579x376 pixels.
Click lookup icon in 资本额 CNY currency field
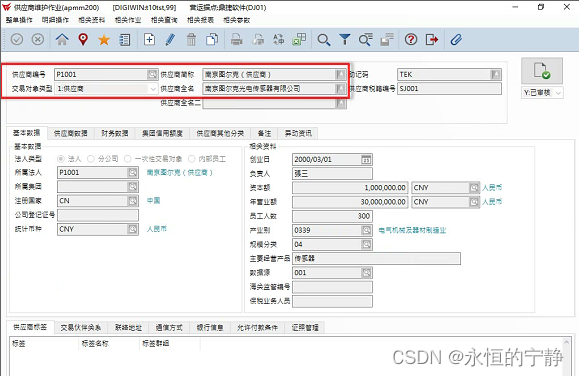pyautogui.click(x=474, y=188)
